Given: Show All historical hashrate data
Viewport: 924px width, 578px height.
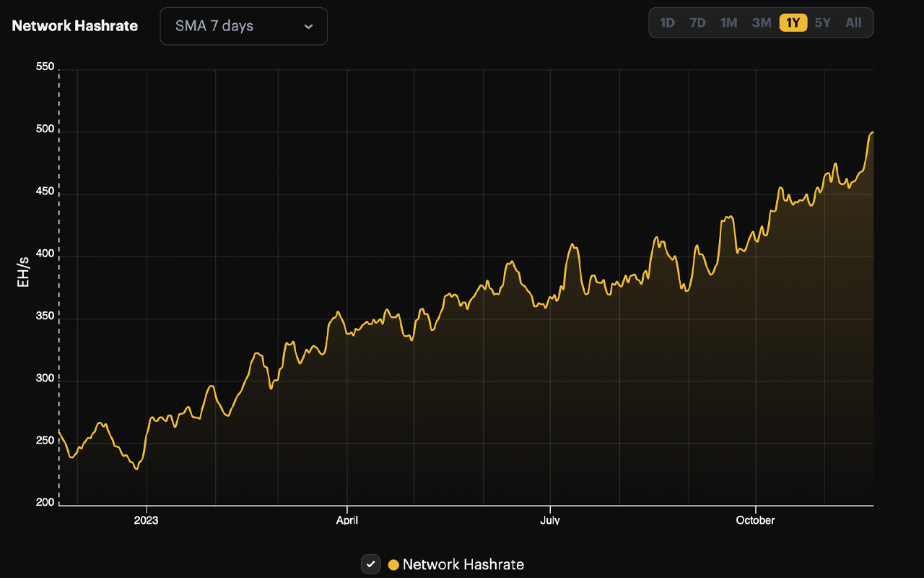Looking at the screenshot, I should [853, 22].
